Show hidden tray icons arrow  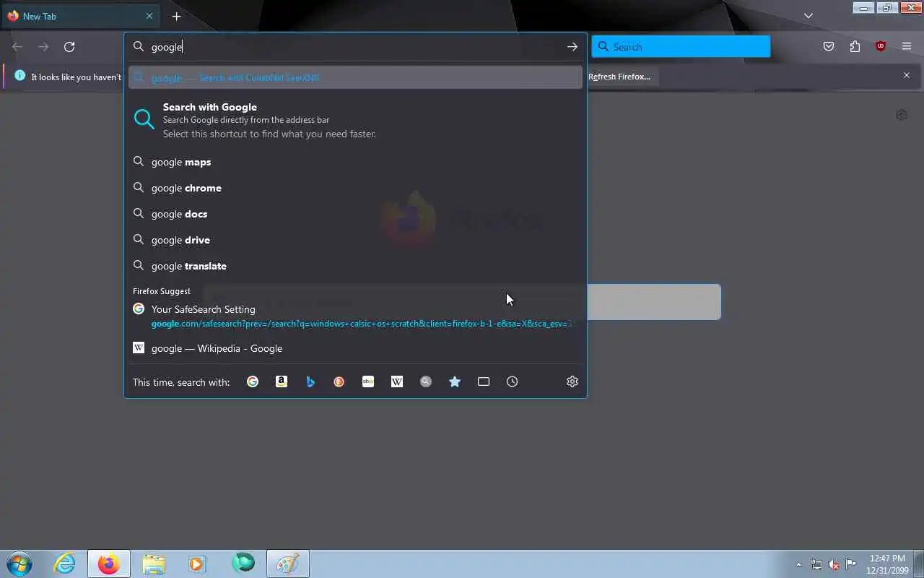(798, 564)
